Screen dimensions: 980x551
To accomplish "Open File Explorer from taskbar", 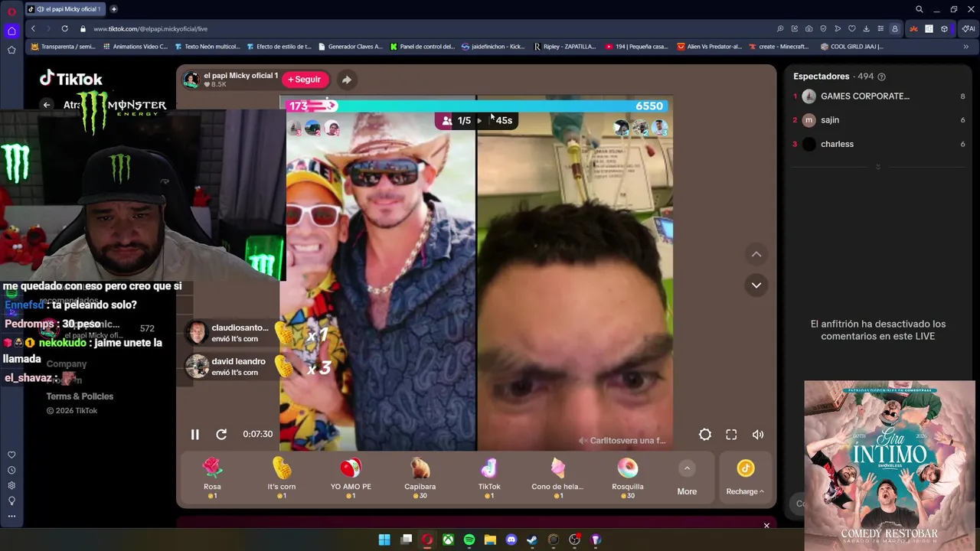I will tap(490, 540).
